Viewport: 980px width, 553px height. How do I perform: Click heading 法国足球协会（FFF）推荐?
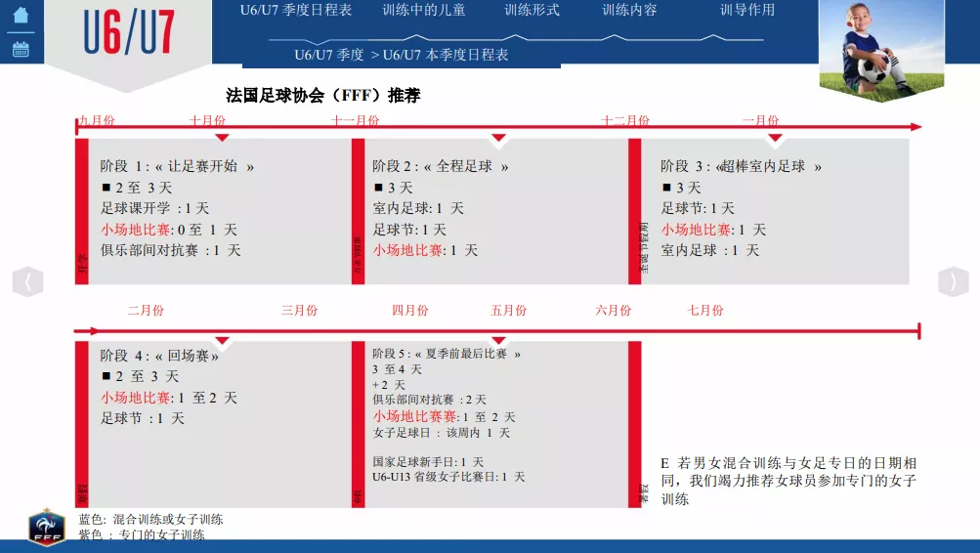323,96
